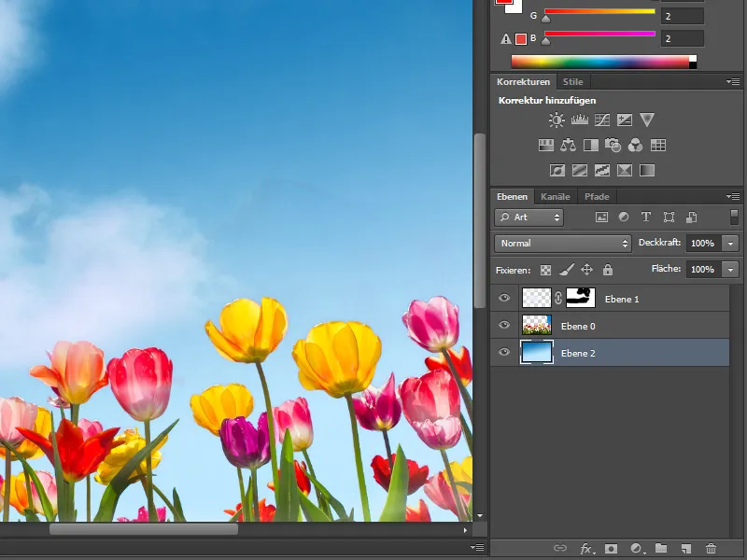This screenshot has width=747, height=560.
Task: Add a Curves adjustment
Action: pyautogui.click(x=602, y=119)
